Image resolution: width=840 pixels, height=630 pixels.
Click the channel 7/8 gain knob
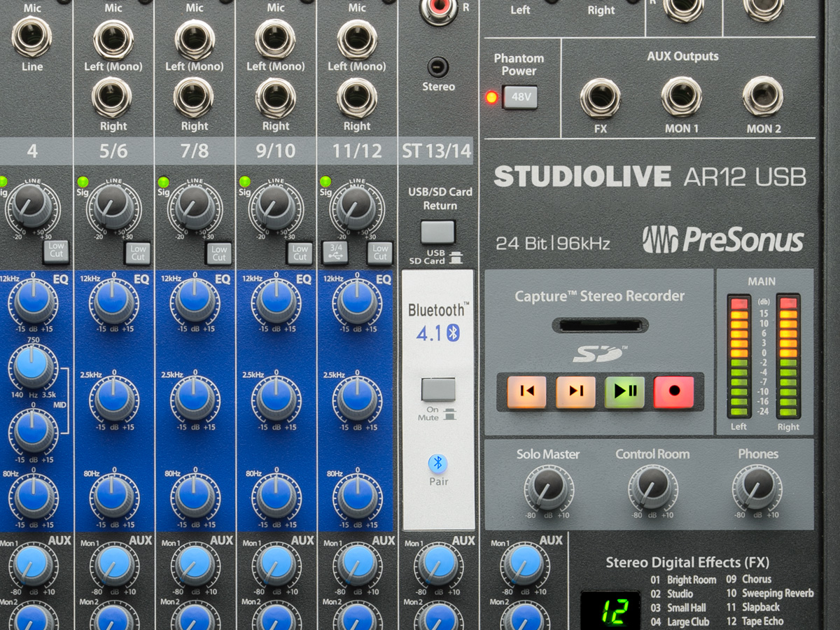195,206
